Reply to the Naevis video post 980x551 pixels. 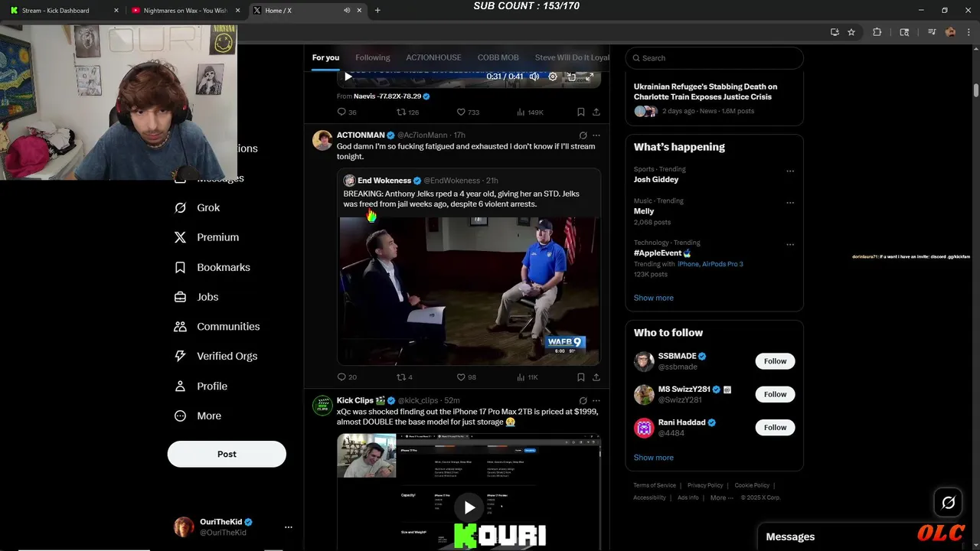tap(347, 112)
